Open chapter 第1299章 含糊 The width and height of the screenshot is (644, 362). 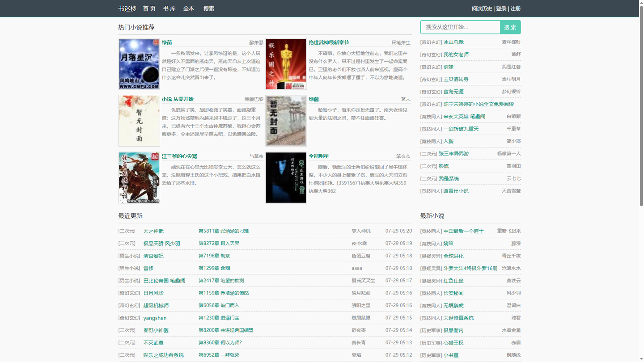214,268
